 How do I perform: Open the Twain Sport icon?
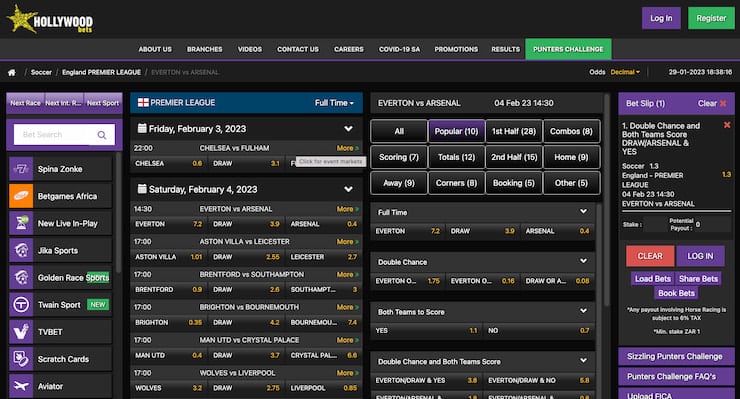pyautogui.click(x=21, y=305)
